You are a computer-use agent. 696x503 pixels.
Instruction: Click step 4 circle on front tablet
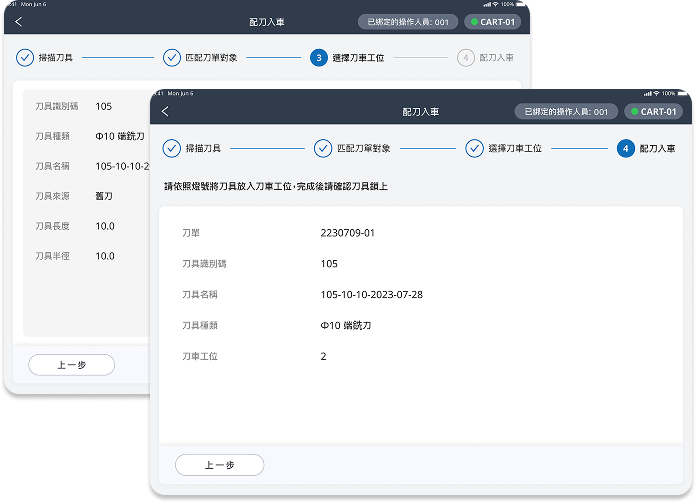click(625, 148)
